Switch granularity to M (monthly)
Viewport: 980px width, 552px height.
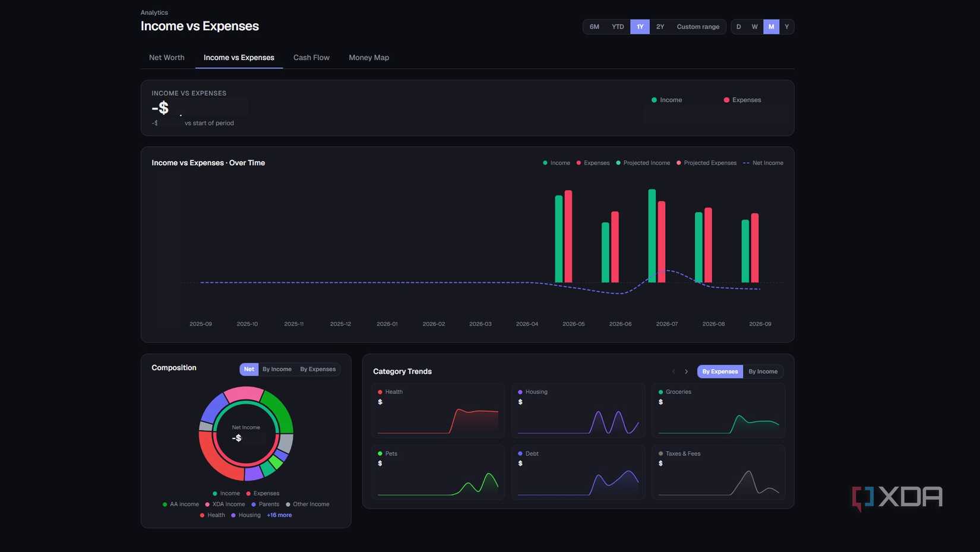(x=771, y=27)
